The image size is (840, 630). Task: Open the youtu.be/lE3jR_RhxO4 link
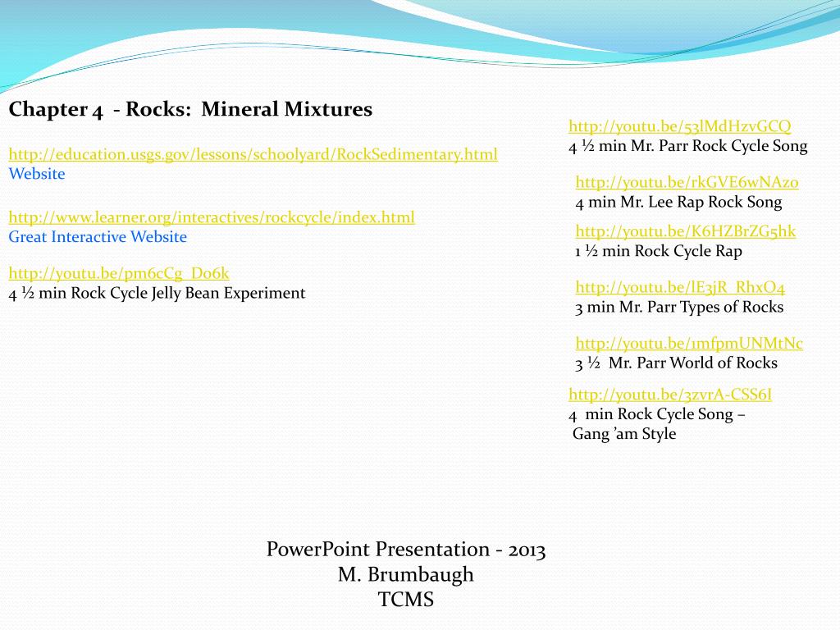[680, 287]
